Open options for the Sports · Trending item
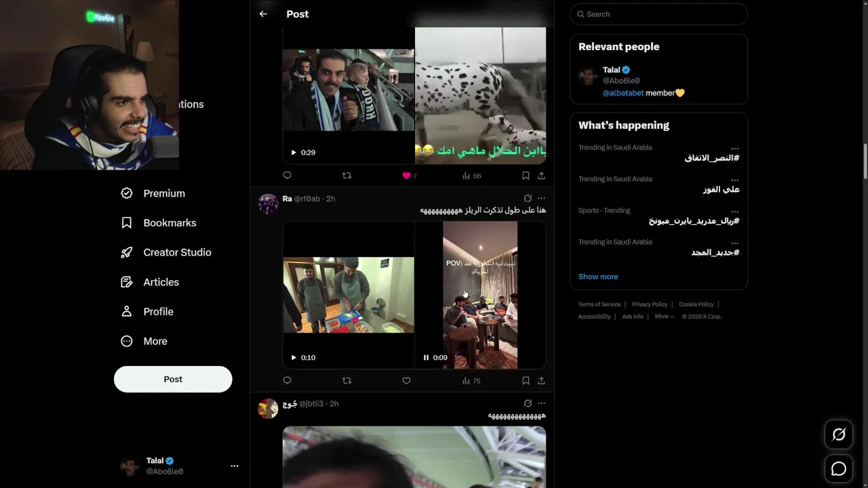Viewport: 868px width, 488px height. (734, 211)
